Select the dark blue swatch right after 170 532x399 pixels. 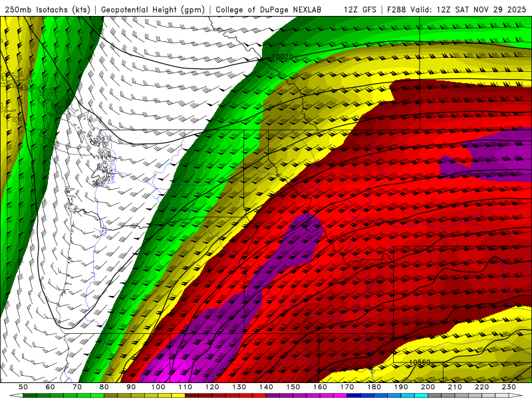pyautogui.click(x=354, y=395)
